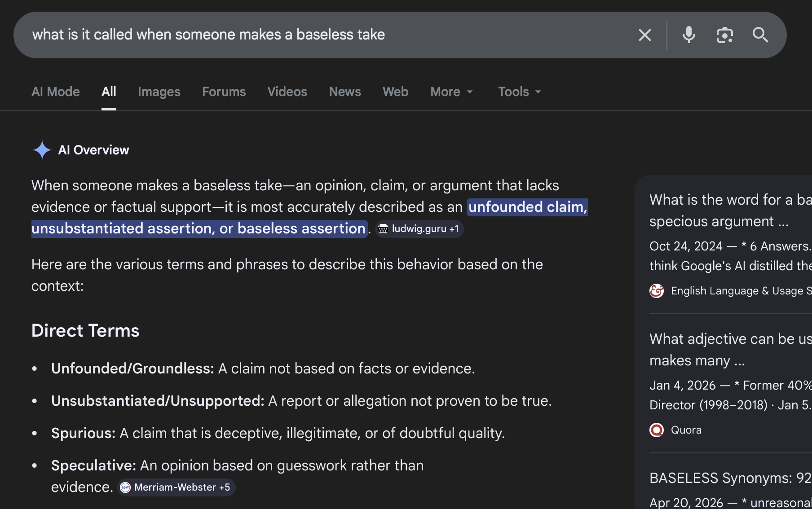Open the ludwig.guru source chip
812x509 pixels.
[x=419, y=229]
